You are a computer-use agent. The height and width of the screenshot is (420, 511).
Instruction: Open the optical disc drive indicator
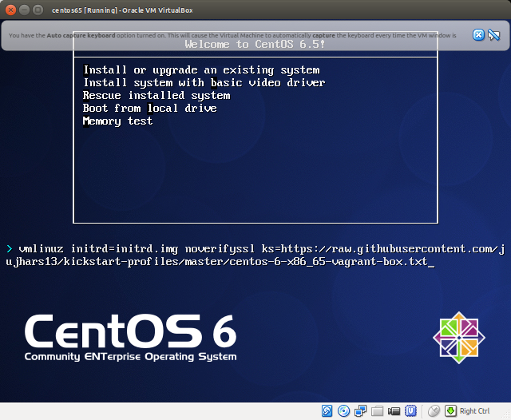pos(343,411)
